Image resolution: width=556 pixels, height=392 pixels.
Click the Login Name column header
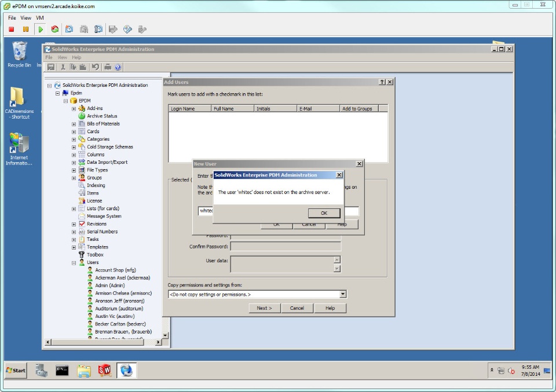click(190, 108)
